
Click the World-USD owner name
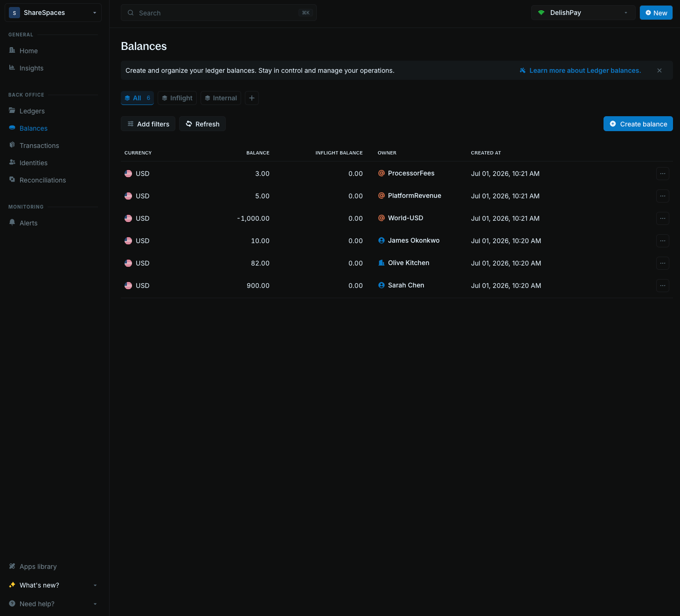pos(406,218)
